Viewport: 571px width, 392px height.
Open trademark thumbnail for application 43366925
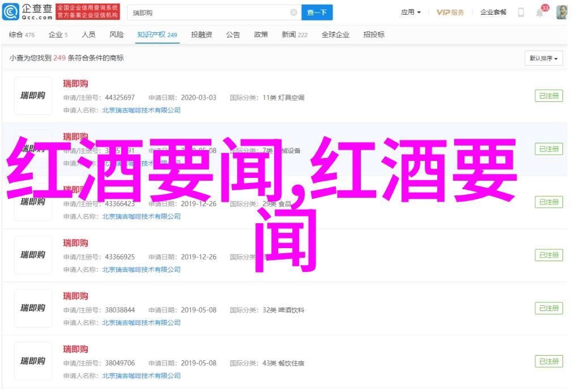33,255
